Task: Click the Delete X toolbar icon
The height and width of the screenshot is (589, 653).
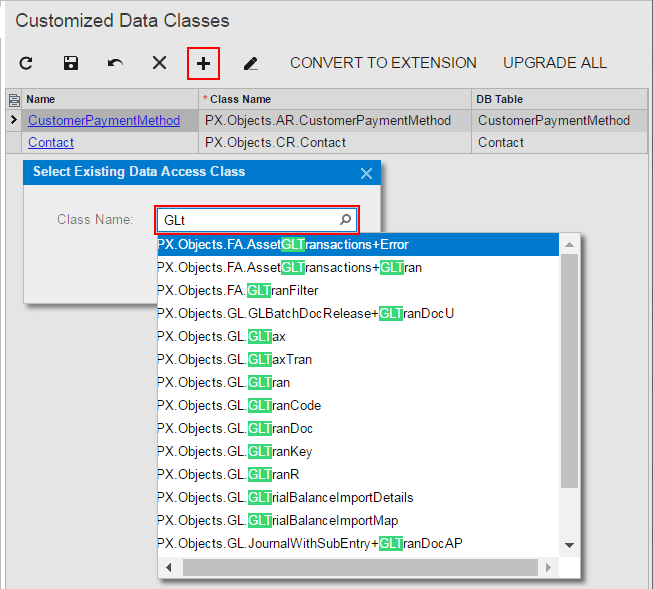Action: coord(159,63)
